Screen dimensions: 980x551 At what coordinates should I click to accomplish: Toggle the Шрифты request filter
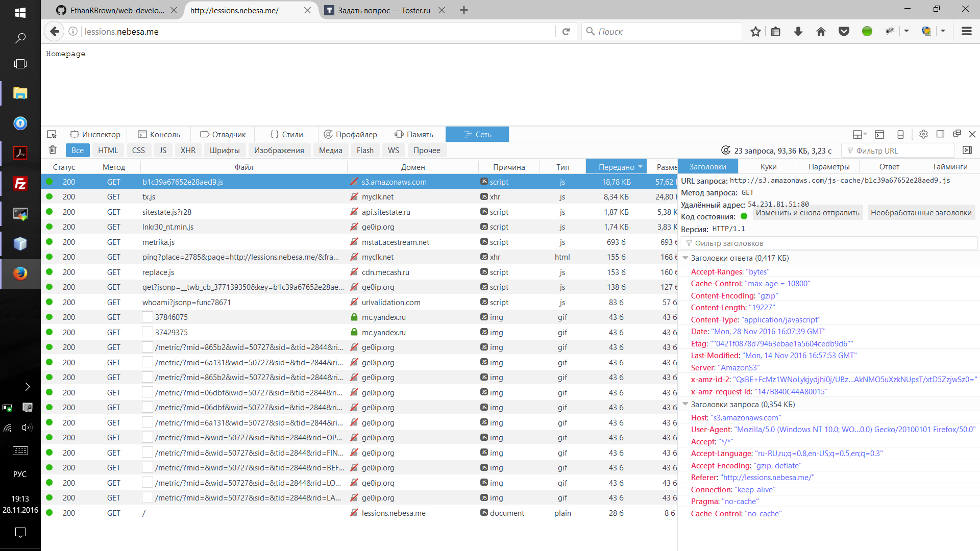tap(225, 150)
